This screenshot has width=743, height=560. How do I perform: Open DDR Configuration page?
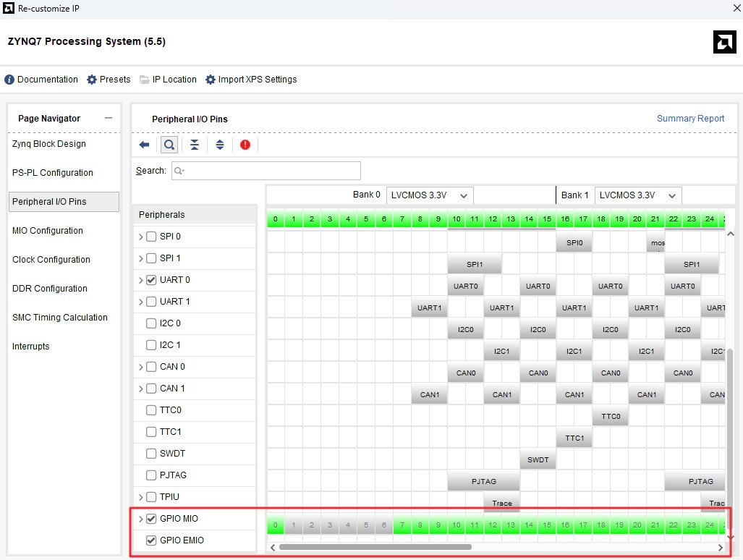pyautogui.click(x=50, y=289)
